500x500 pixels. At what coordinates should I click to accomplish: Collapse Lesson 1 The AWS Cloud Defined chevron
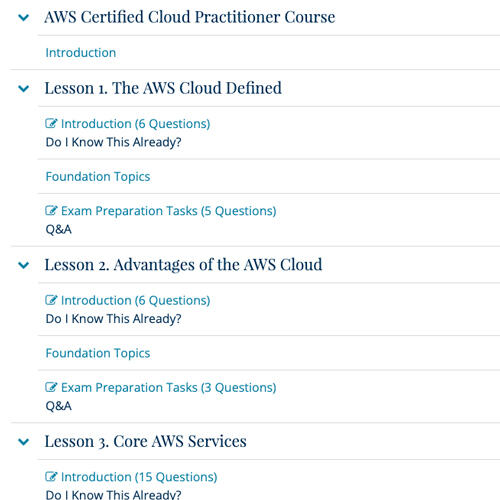tap(24, 89)
